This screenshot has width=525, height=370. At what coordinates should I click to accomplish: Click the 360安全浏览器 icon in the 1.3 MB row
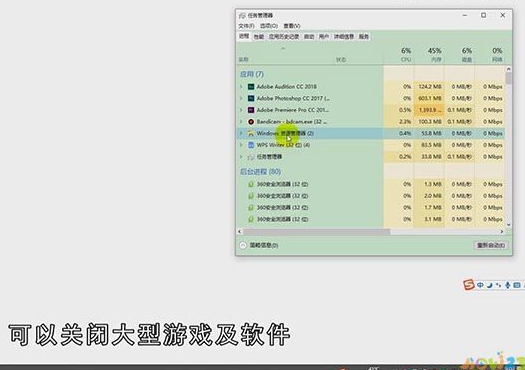[x=251, y=184]
